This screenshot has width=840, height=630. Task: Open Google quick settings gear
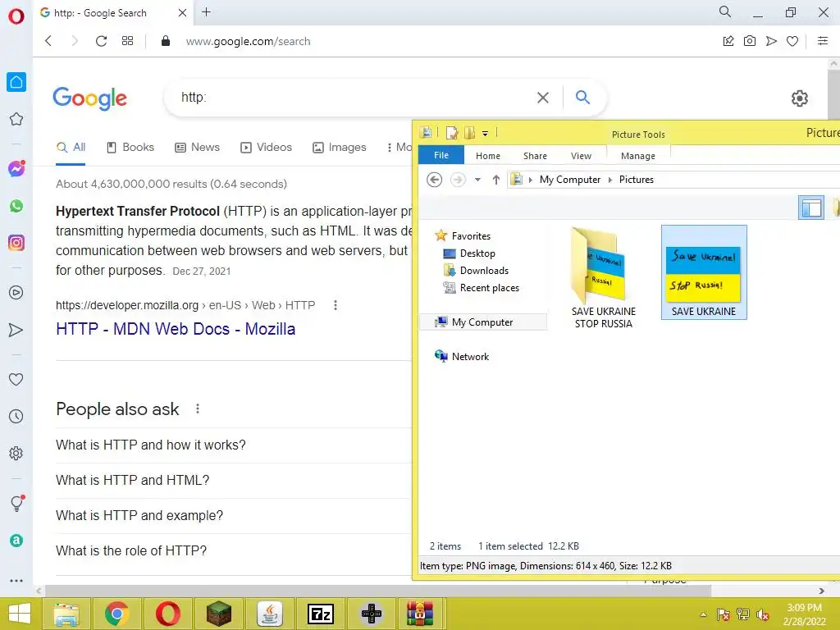[799, 98]
